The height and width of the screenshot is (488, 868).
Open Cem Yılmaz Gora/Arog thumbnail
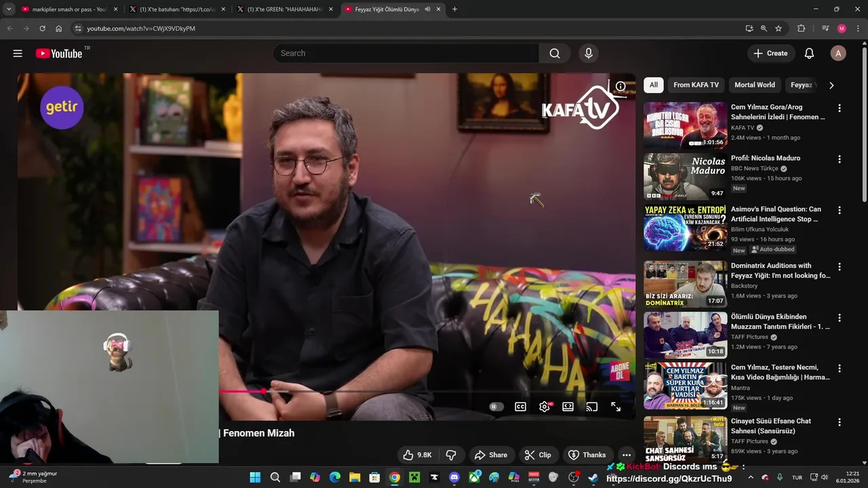(x=685, y=125)
